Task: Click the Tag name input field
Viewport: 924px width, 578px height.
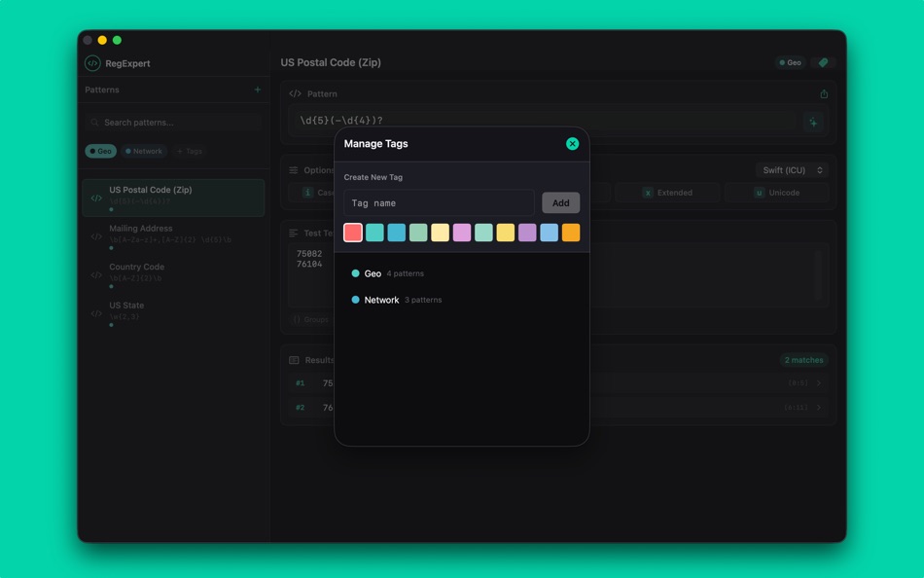Action: [x=439, y=203]
